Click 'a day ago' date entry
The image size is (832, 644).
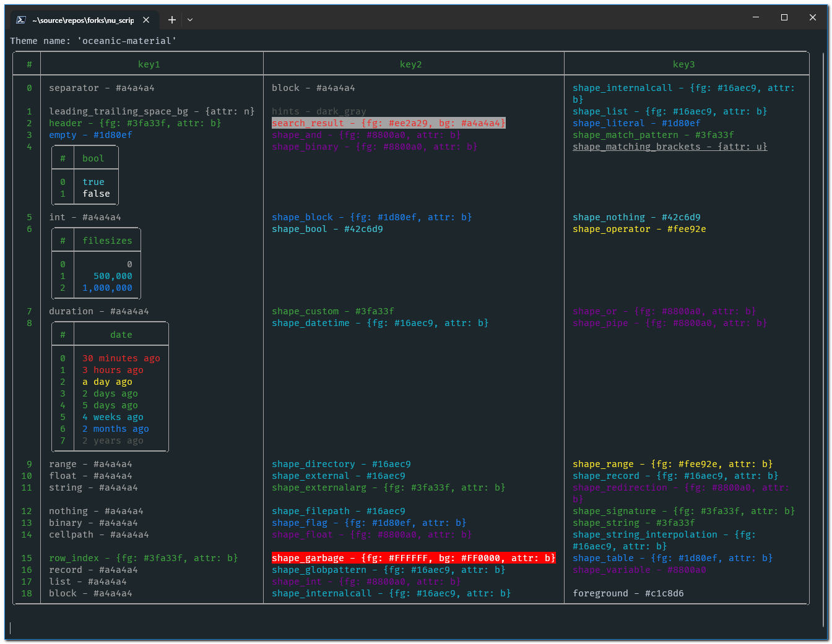pyautogui.click(x=107, y=382)
